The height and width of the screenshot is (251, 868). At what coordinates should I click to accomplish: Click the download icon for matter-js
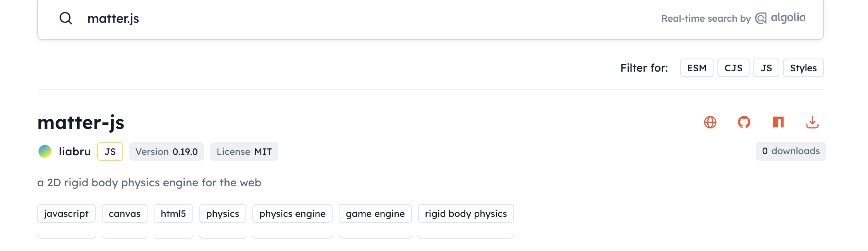[x=812, y=122]
